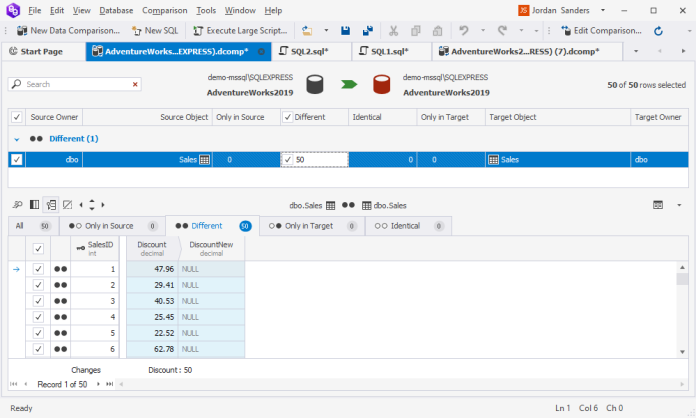Toggle checkbox for SalesID 3 row

[x=39, y=301]
